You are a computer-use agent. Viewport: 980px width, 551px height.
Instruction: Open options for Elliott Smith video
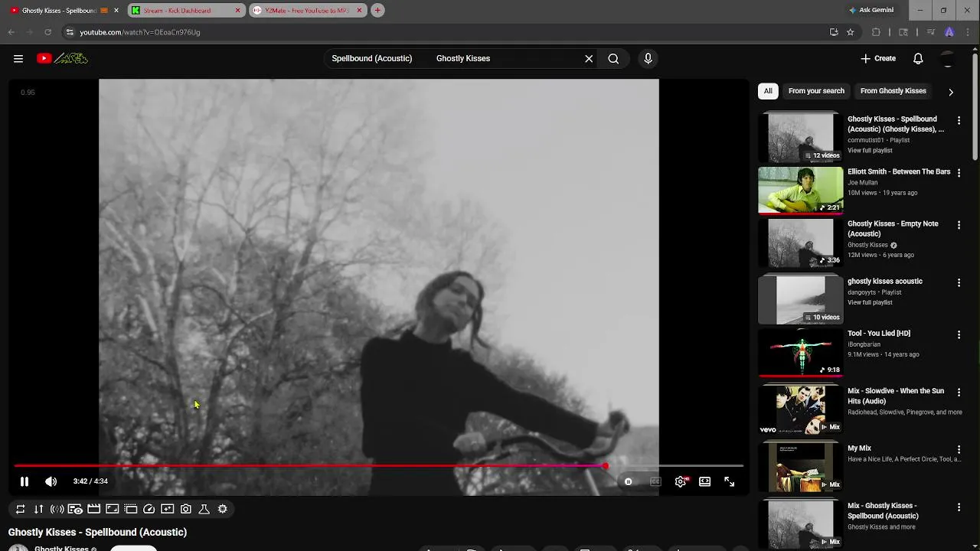[959, 173]
